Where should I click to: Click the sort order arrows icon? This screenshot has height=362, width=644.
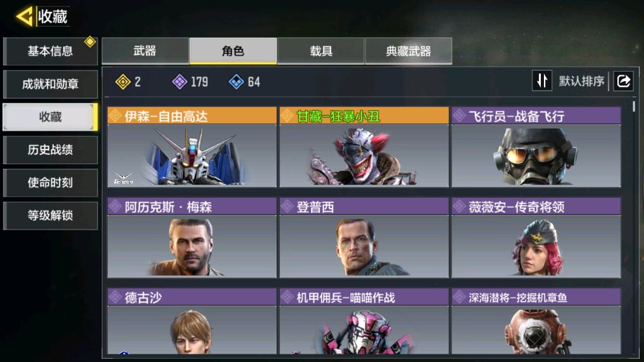coord(541,81)
